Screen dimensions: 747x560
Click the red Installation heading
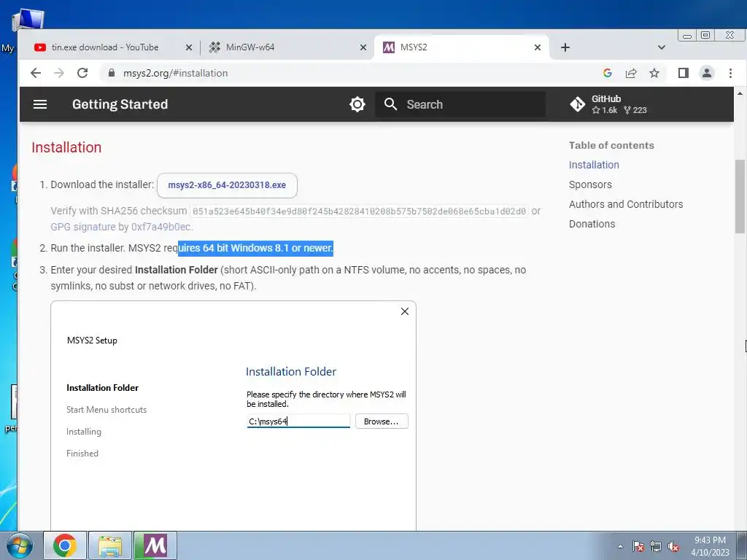66,147
